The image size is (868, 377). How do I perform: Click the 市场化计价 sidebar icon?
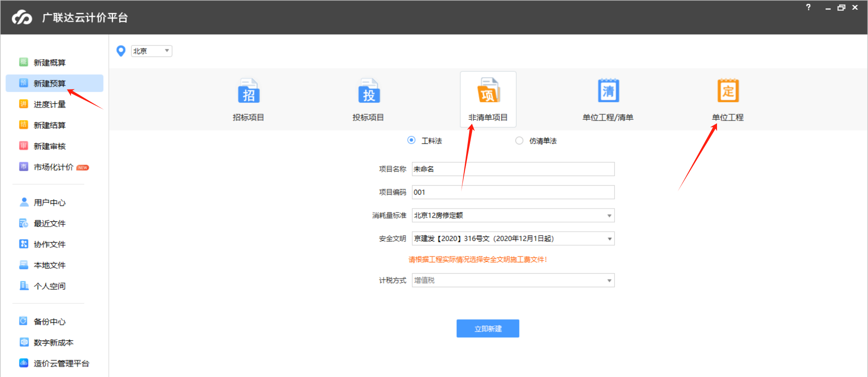pyautogui.click(x=24, y=167)
